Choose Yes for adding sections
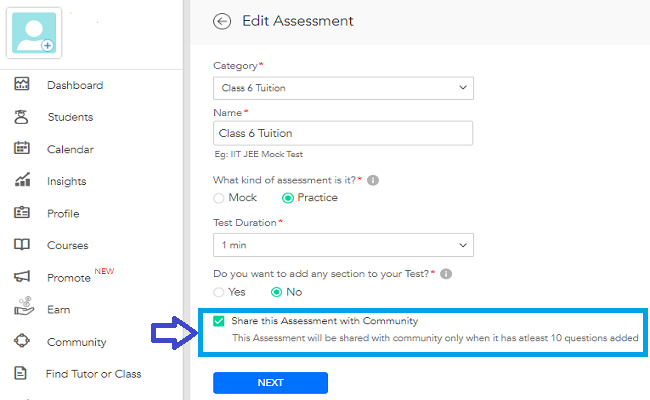Screen dimensions: 650x400 (x=218, y=292)
